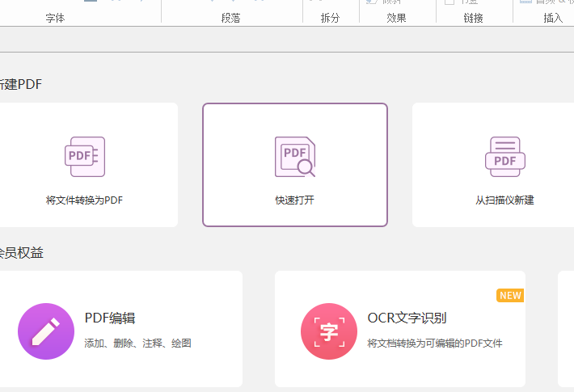This screenshot has width=574, height=392.
Task: Click the purple pencil PDF edit icon
Action: pos(46,331)
